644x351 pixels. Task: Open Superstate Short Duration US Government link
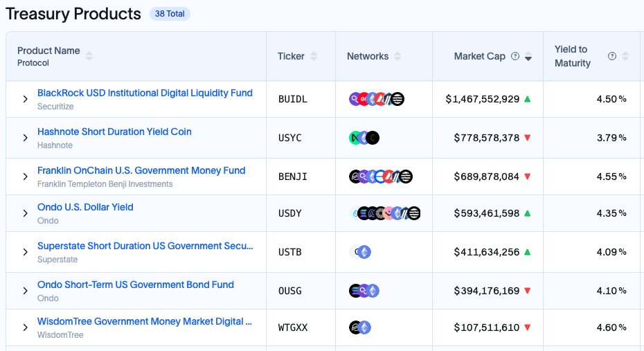click(145, 246)
